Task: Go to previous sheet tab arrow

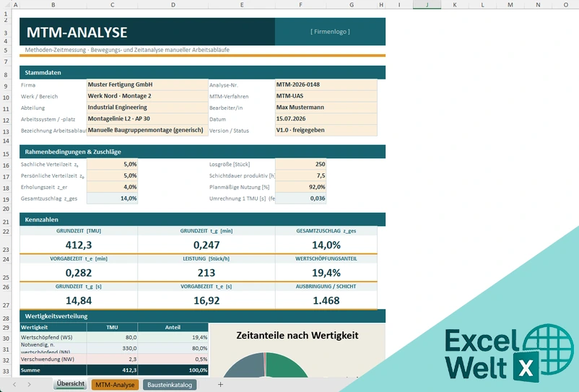Action: point(14,385)
